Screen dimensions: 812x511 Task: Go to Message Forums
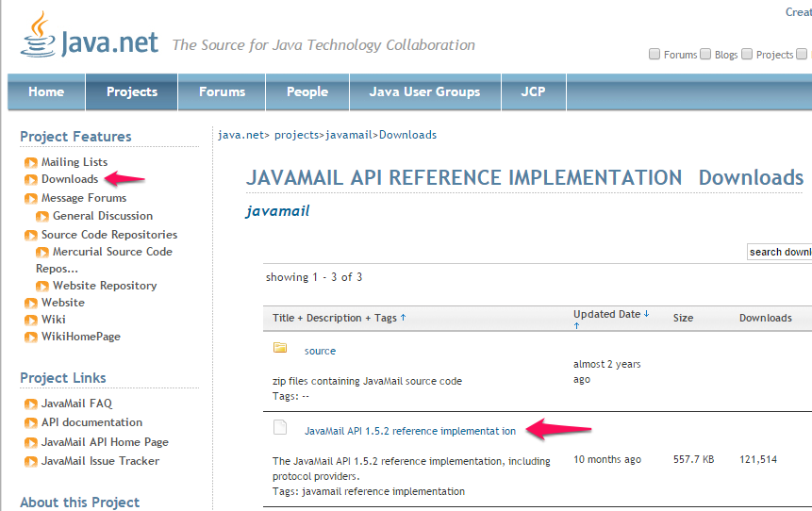pos(84,198)
